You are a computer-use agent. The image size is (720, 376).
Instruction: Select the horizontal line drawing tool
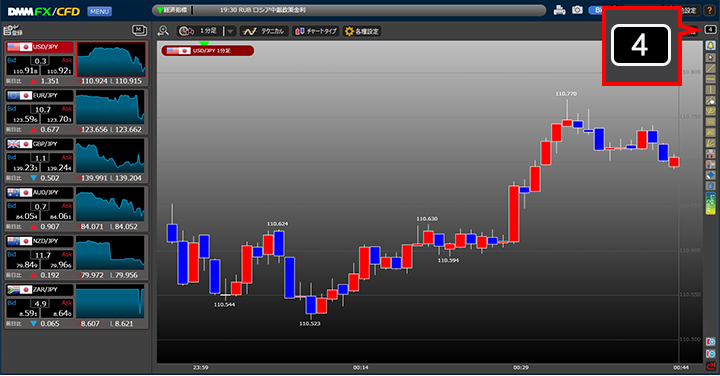click(710, 79)
